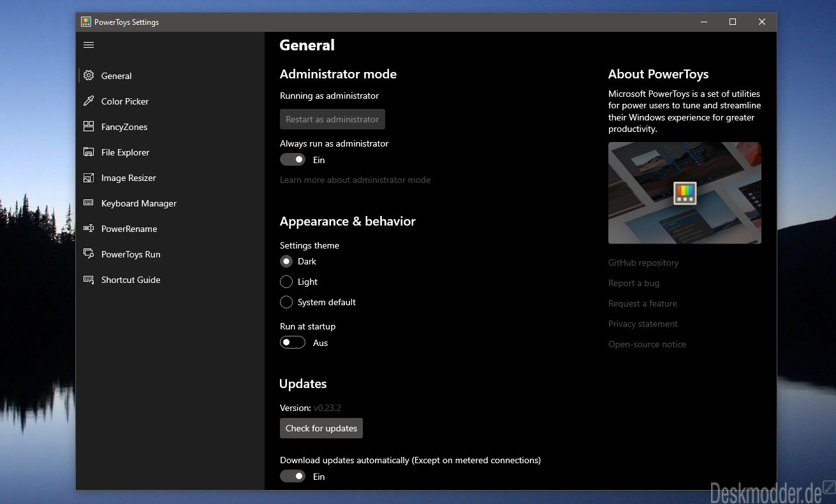
Task: Open the hamburger navigation menu
Action: [89, 45]
